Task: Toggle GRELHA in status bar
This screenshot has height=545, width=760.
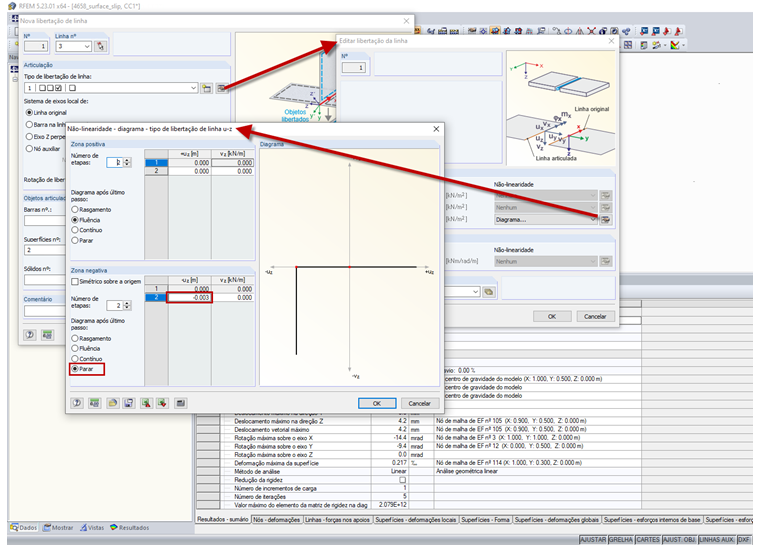Action: click(x=621, y=539)
